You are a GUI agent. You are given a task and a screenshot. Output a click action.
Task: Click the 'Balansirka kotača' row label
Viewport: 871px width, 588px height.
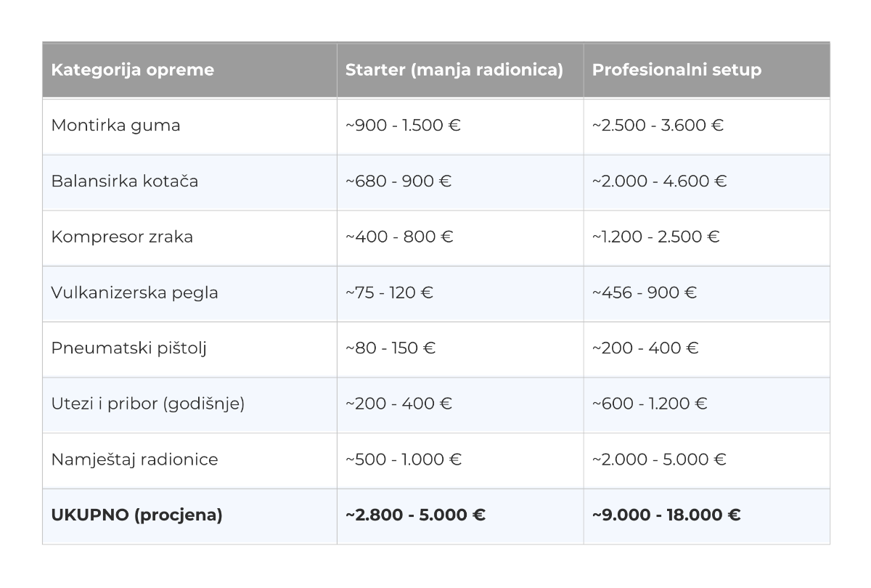pos(124,181)
